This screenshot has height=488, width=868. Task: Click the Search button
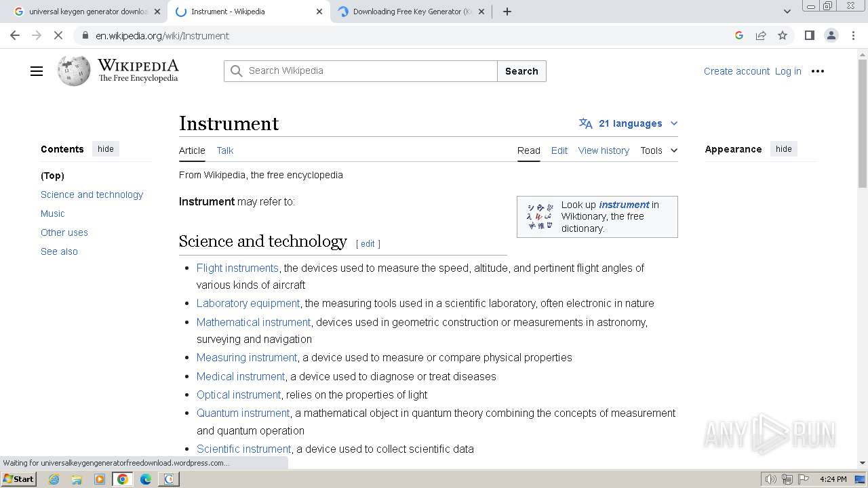[521, 71]
